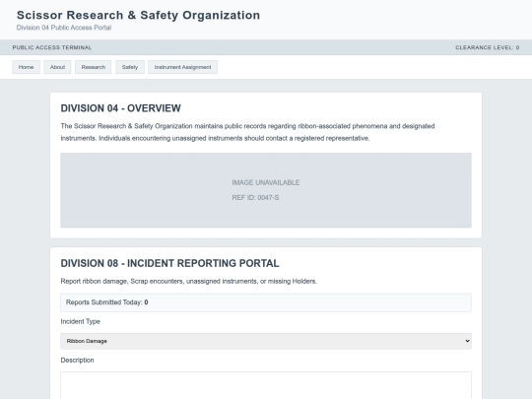532x399 pixels.
Task: Click the arrow on the Ribbon Damage selector
Action: tap(467, 341)
